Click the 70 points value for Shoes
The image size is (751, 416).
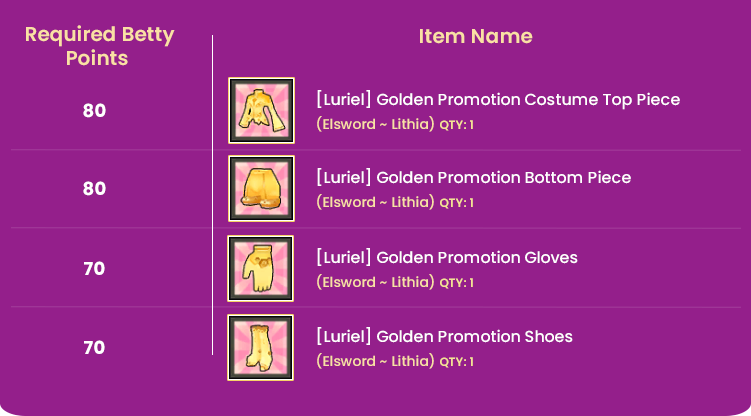pos(94,348)
